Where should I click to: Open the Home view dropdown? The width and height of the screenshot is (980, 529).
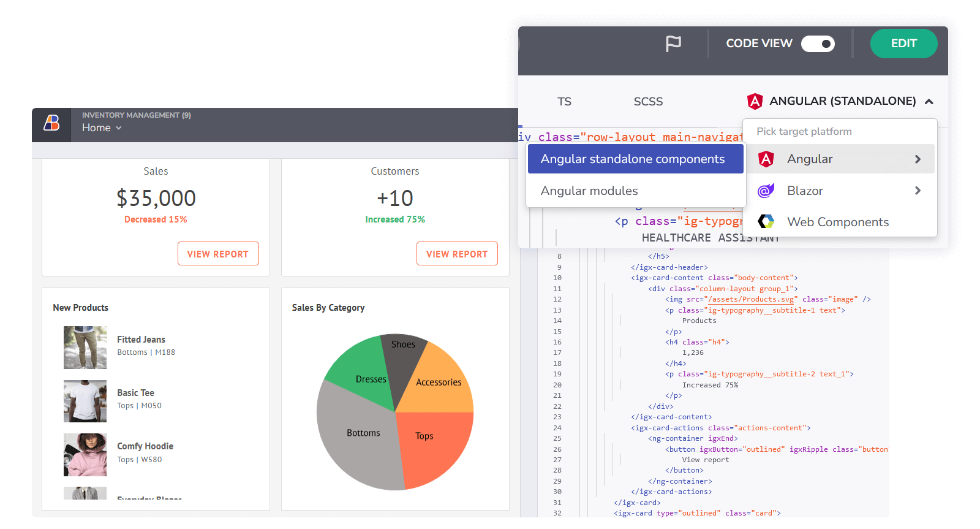[x=102, y=127]
